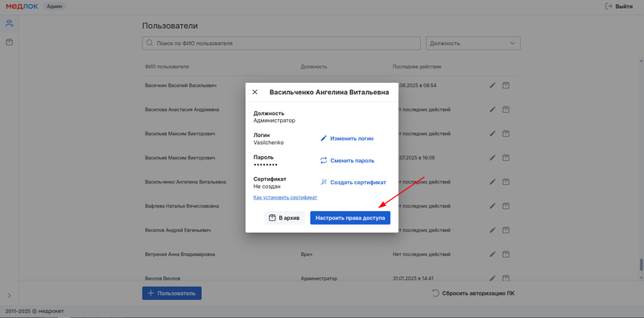This screenshot has height=318, width=644.
Task: Click Создать сертификат in the dialog
Action: click(x=353, y=182)
